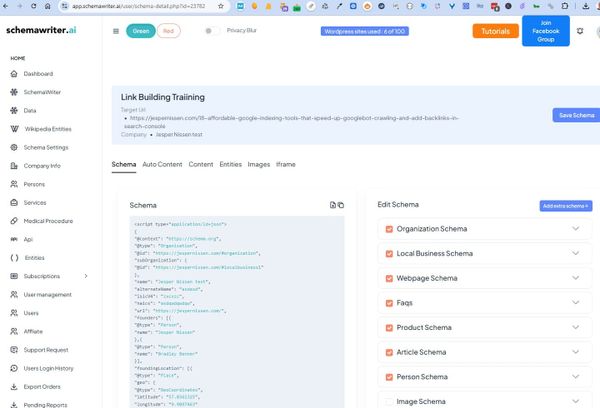The width and height of the screenshot is (600, 408).
Task: Expand the Webpage Schema chevron
Action: pos(576,278)
